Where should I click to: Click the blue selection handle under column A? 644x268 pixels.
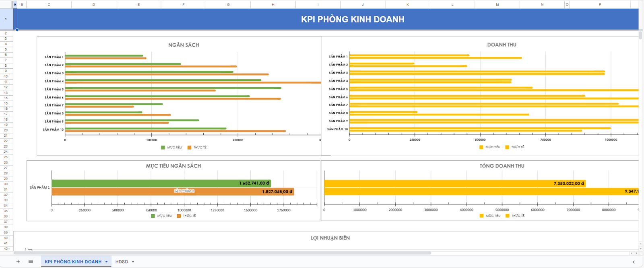click(17, 30)
